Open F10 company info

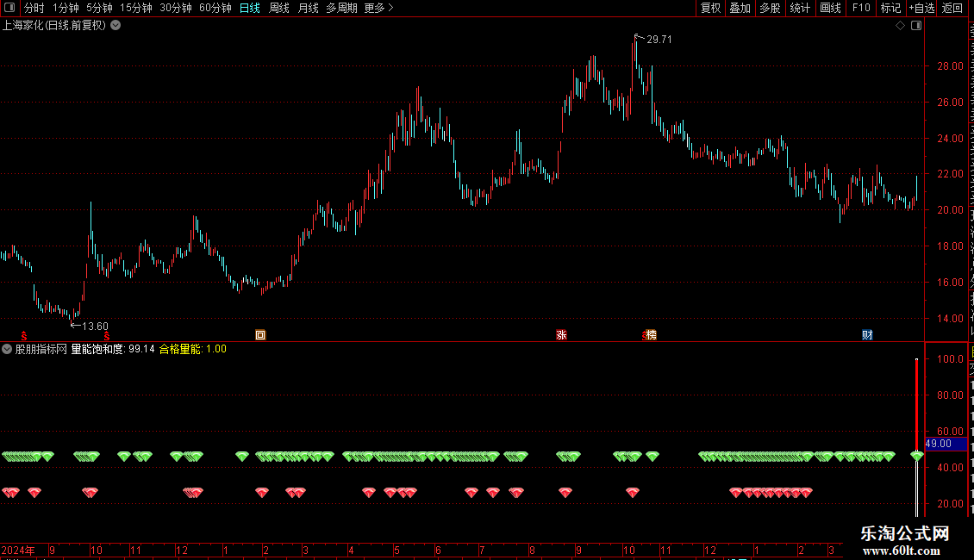click(861, 8)
